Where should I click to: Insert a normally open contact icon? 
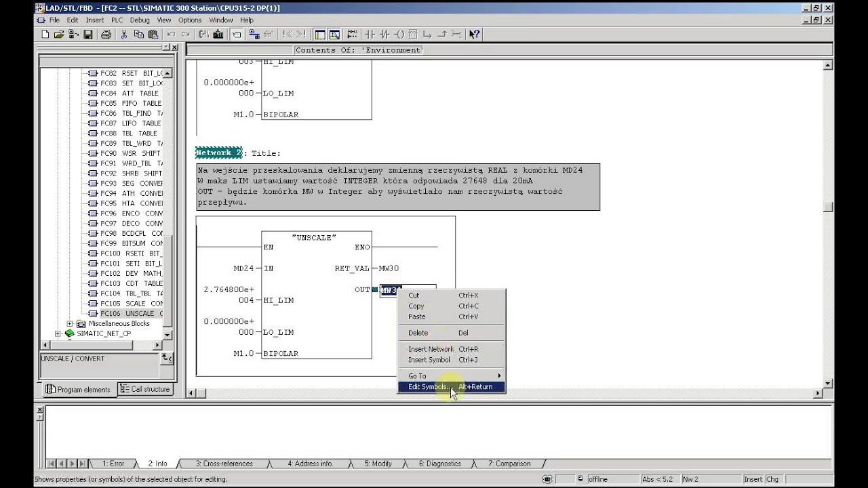(x=370, y=35)
